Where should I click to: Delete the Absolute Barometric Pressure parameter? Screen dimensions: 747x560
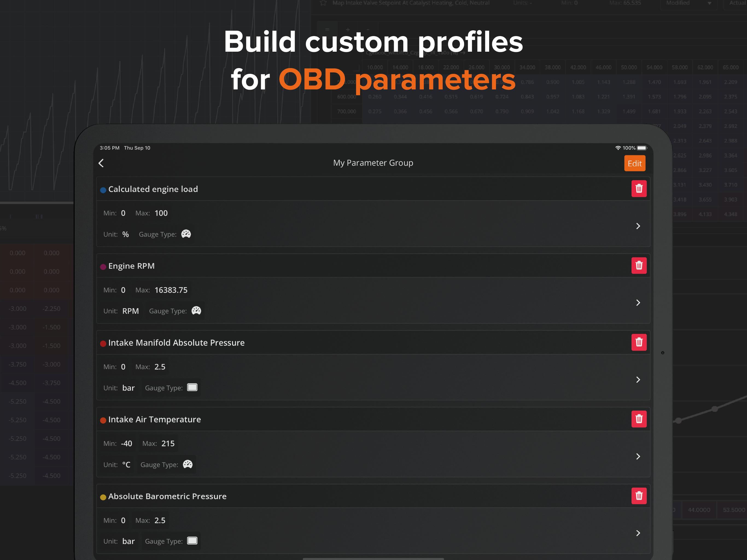(x=639, y=496)
